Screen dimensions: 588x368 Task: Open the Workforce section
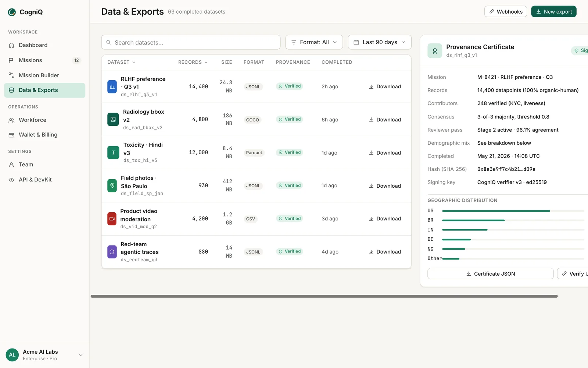tap(44, 120)
